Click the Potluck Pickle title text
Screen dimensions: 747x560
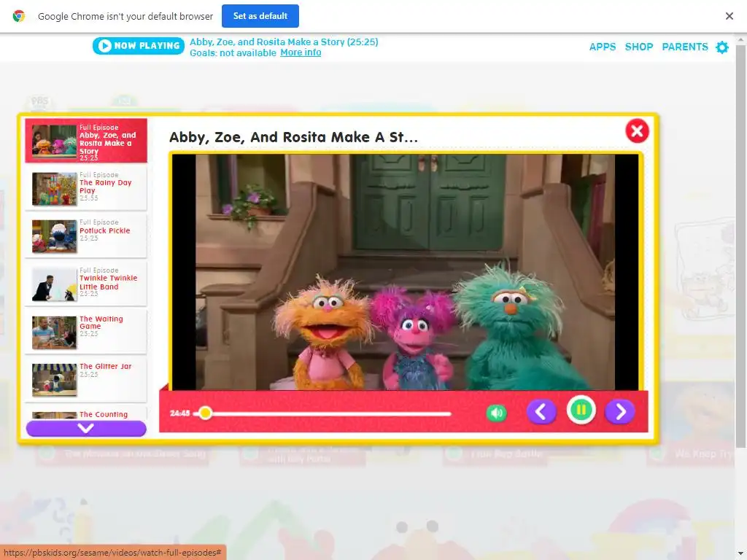105,230
